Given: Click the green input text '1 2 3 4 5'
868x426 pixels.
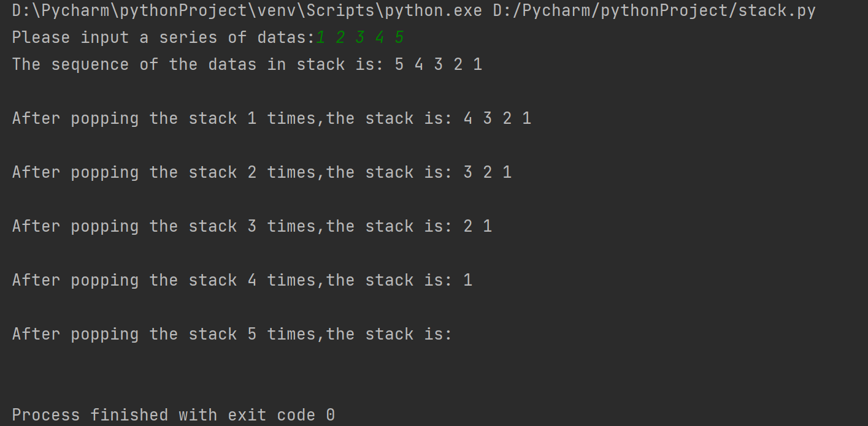Looking at the screenshot, I should pos(360,37).
